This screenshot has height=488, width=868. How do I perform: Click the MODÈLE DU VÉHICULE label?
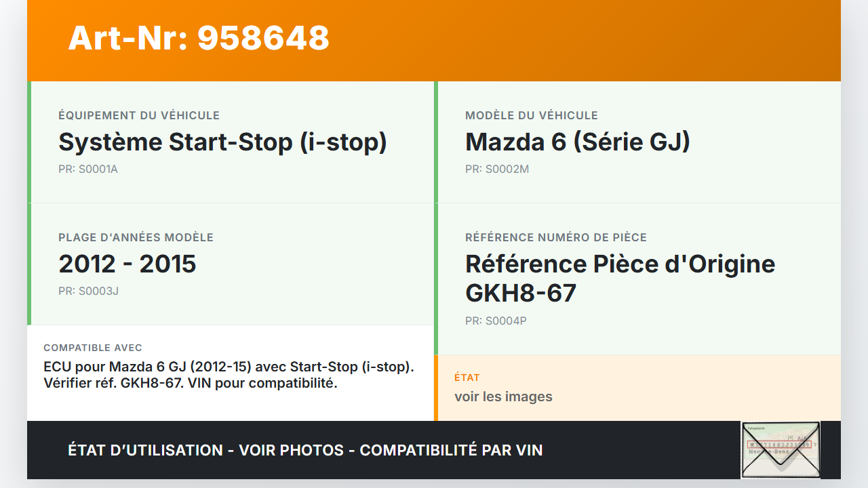[532, 116]
